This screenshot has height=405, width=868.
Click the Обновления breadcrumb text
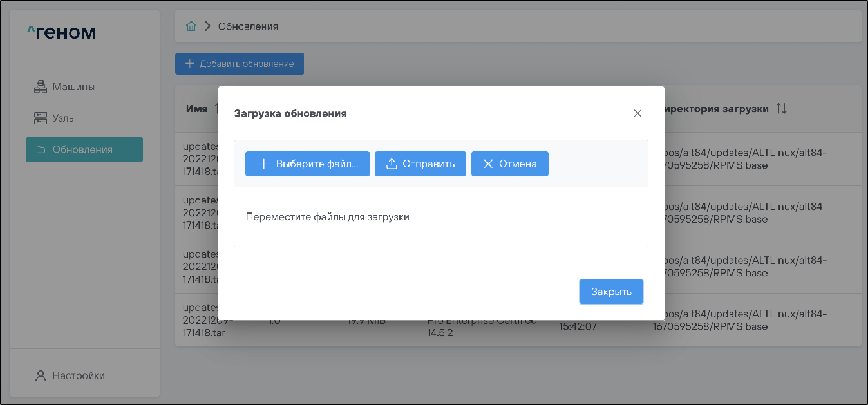(248, 26)
